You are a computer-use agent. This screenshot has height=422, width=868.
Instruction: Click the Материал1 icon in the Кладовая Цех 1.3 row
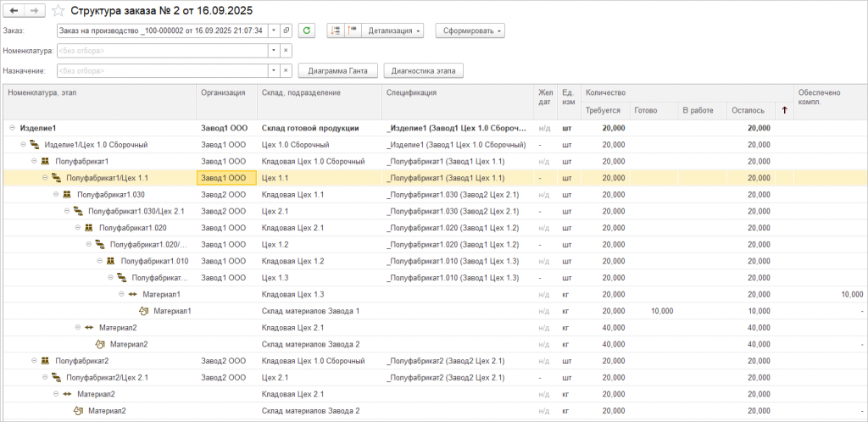click(133, 294)
